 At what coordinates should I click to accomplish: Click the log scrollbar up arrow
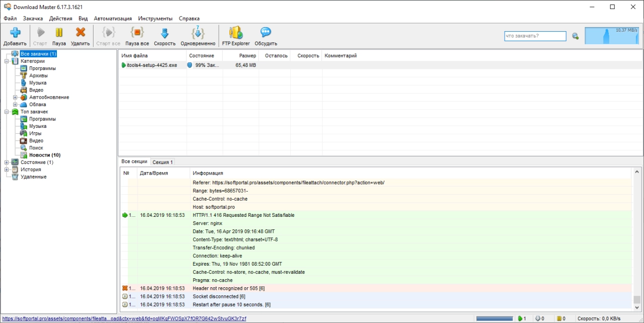(x=637, y=172)
